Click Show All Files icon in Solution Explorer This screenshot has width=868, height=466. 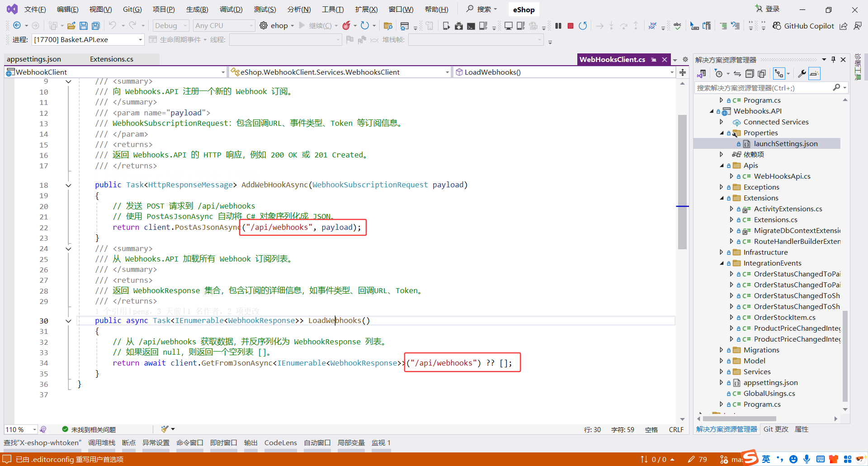pos(762,73)
